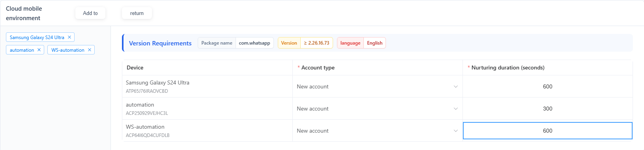Expand chevron arrow in WS-automation row
644x150 pixels.
click(x=456, y=131)
